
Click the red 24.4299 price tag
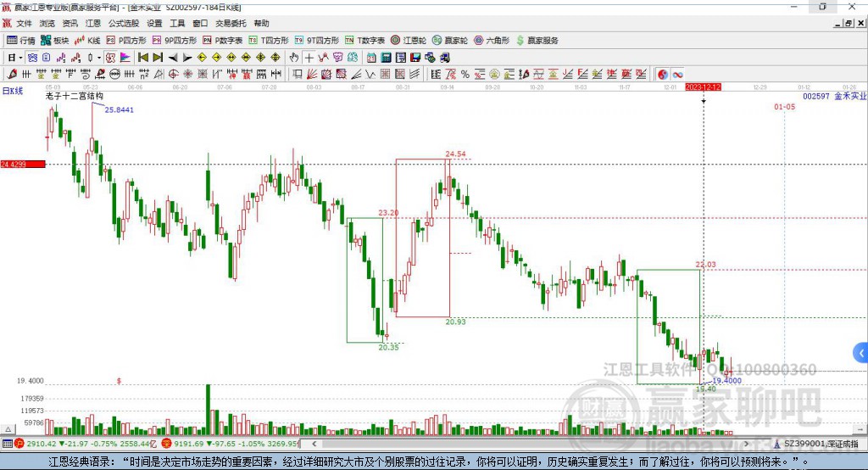[23, 164]
